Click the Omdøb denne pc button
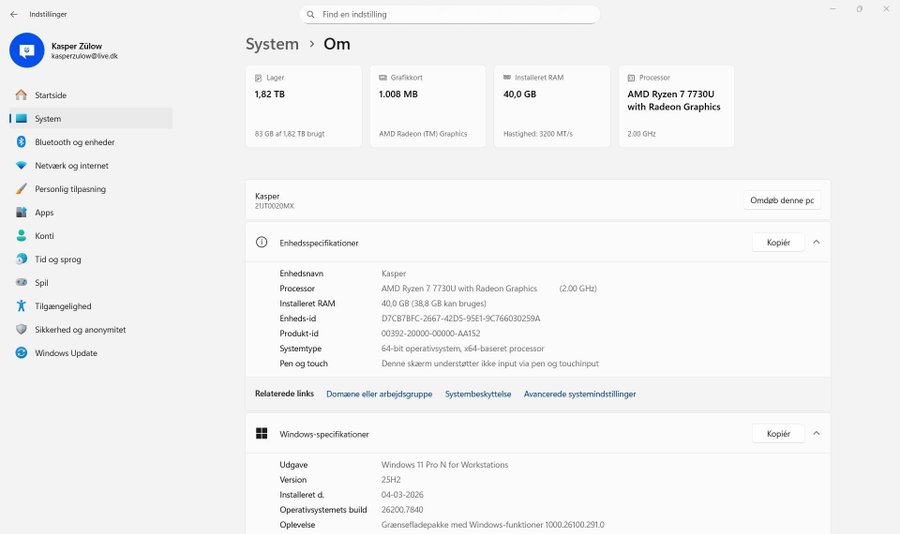Screen dimensions: 900x534 782,200
